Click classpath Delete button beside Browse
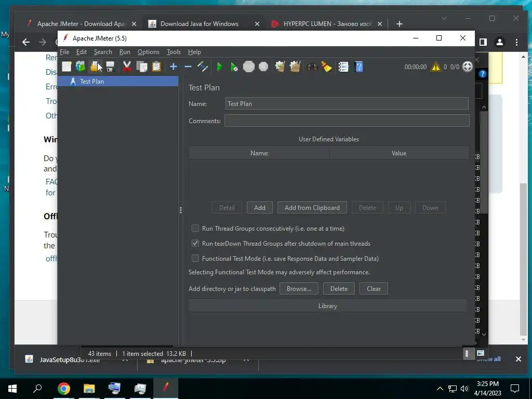Viewport: 532px width, 399px height. 339,289
